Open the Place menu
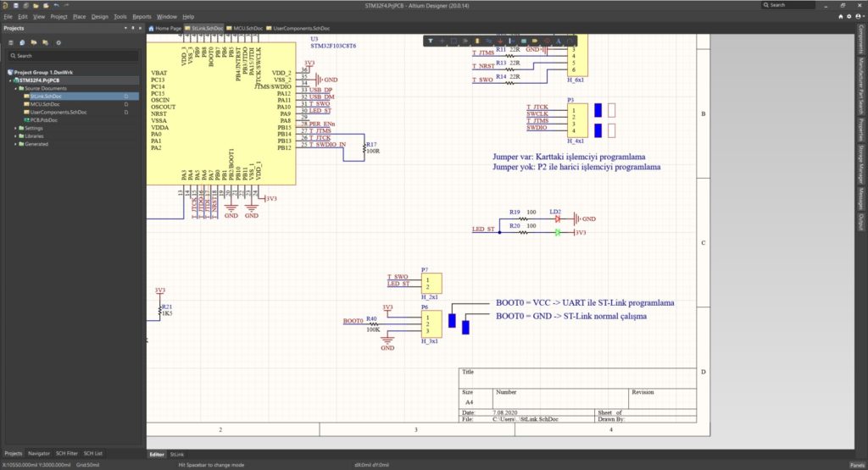This screenshot has height=470, width=868. (x=79, y=17)
